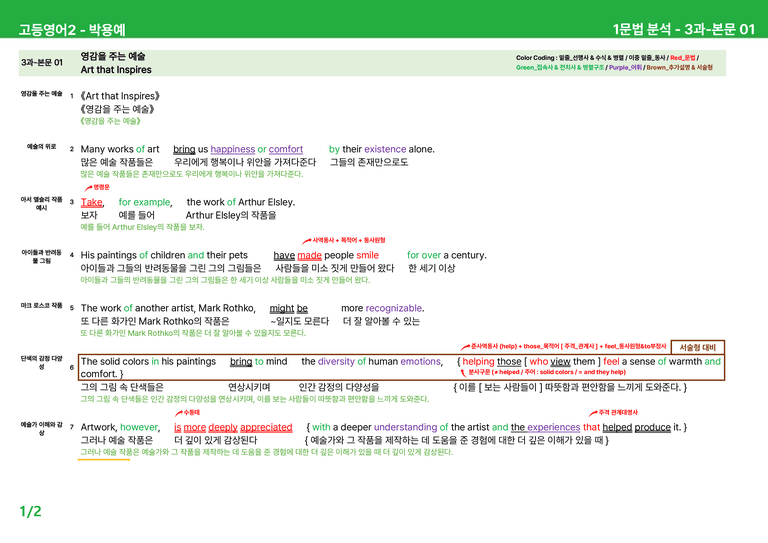Click "The work of another artist, Mark Rothko,"
The height and width of the screenshot is (543, 768).
click(x=168, y=308)
